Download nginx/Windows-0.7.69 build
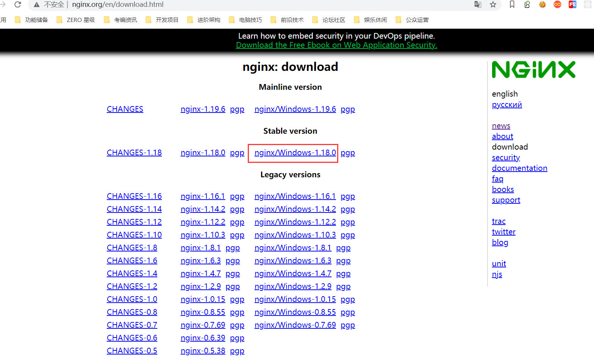Screen dimensions: 594x364 [295, 325]
